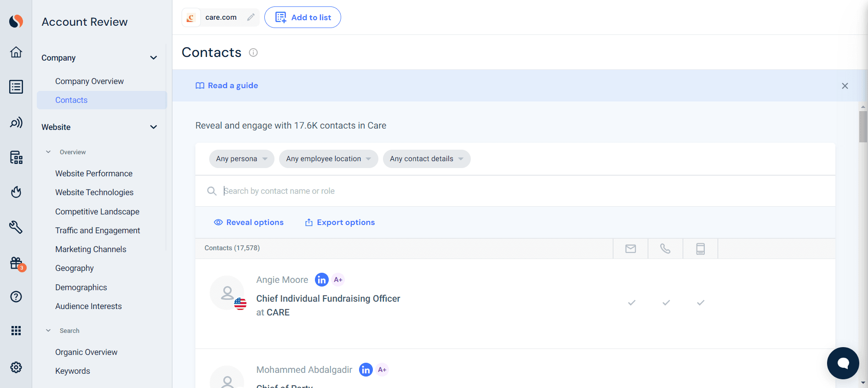The width and height of the screenshot is (868, 388).
Task: Open Website Performance
Action: (94, 174)
